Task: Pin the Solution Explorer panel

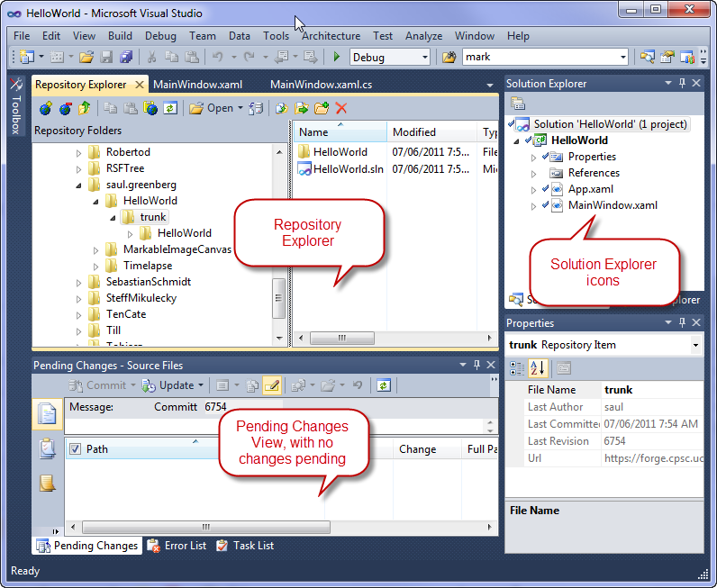Action: click(682, 83)
